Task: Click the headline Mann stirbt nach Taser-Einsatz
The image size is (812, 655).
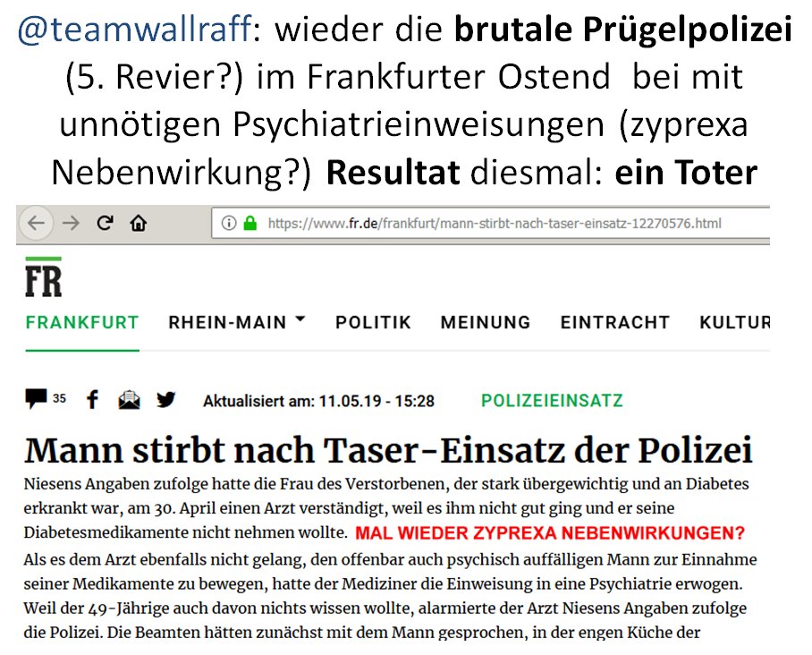Action: tap(387, 450)
